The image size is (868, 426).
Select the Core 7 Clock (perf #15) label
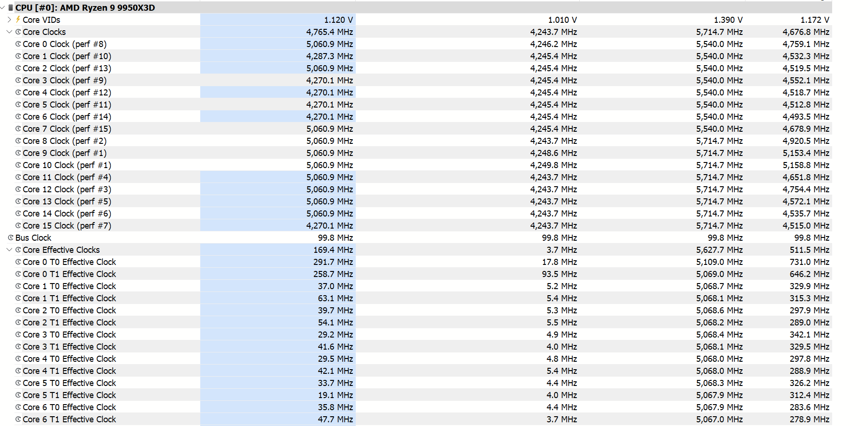pos(67,129)
